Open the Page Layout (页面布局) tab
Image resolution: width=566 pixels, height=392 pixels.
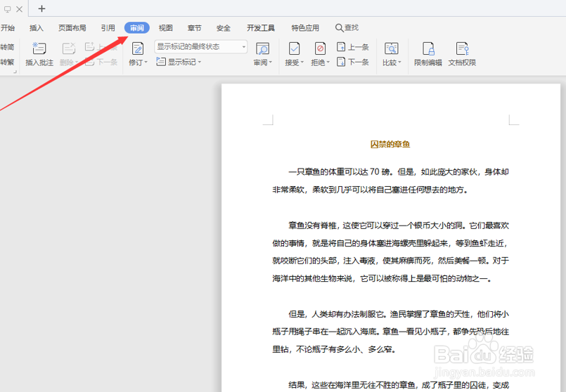tap(72, 28)
